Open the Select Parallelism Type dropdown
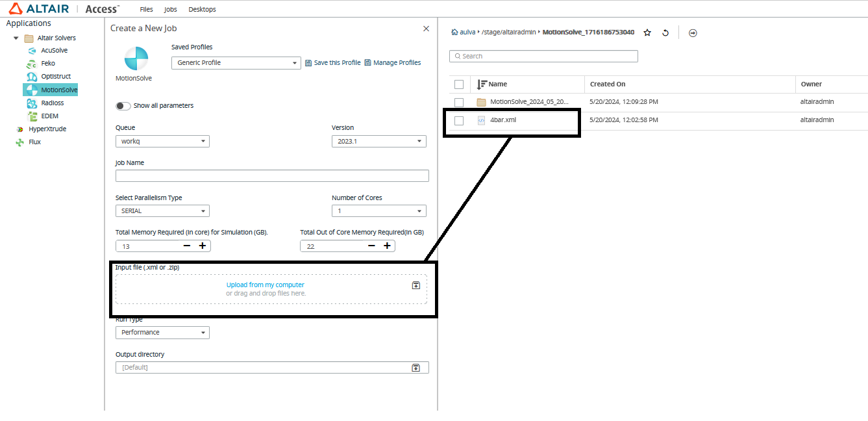Viewport: 868px width, 421px height. [x=162, y=211]
